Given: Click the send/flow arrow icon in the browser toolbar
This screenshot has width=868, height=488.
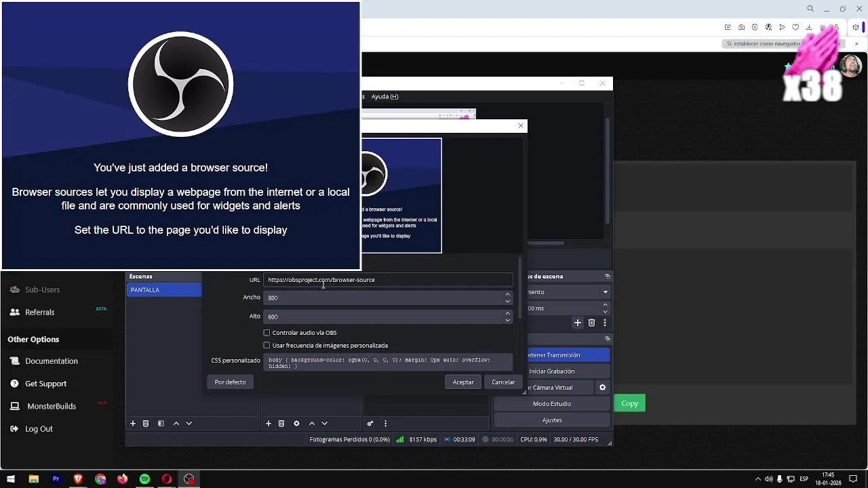Looking at the screenshot, I should [782, 27].
